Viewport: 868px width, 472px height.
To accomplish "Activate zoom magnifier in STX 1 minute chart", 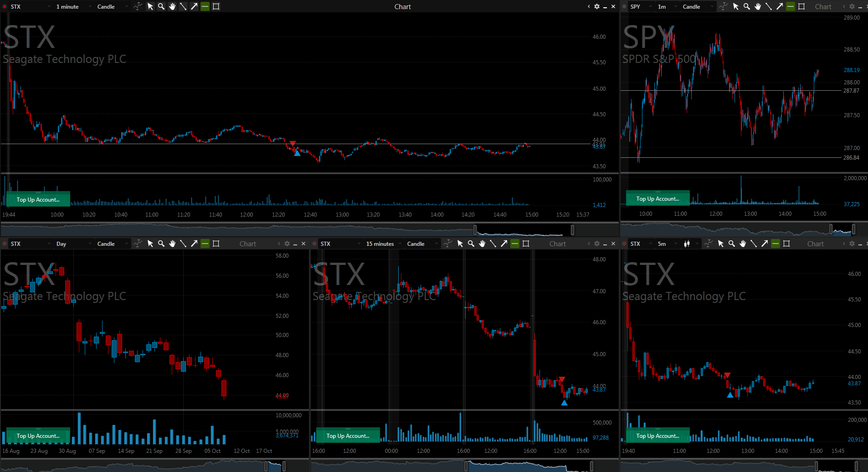I will 161,6.
